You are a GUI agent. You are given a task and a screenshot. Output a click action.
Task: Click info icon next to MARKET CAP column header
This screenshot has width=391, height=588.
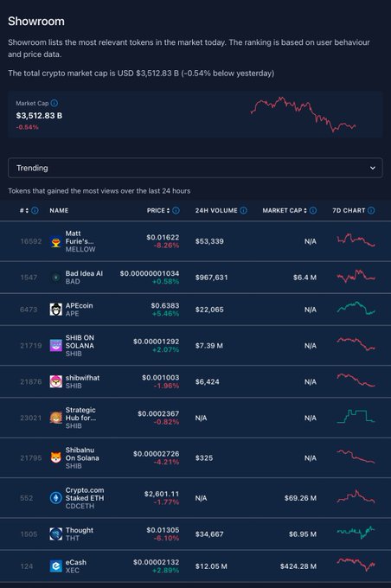(x=313, y=210)
